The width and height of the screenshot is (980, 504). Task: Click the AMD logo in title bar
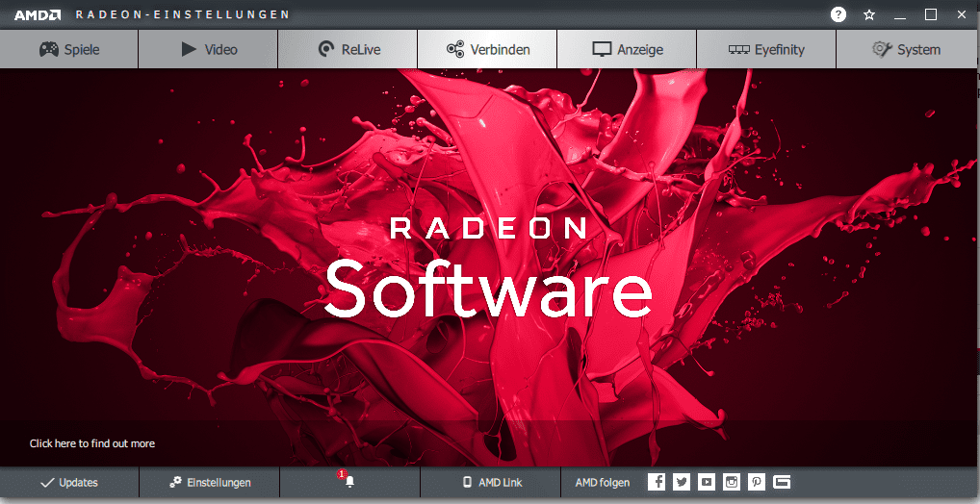tap(38, 15)
